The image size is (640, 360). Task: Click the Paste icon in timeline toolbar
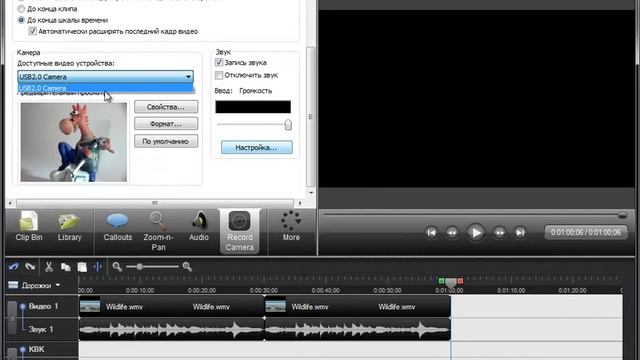pos(82,267)
